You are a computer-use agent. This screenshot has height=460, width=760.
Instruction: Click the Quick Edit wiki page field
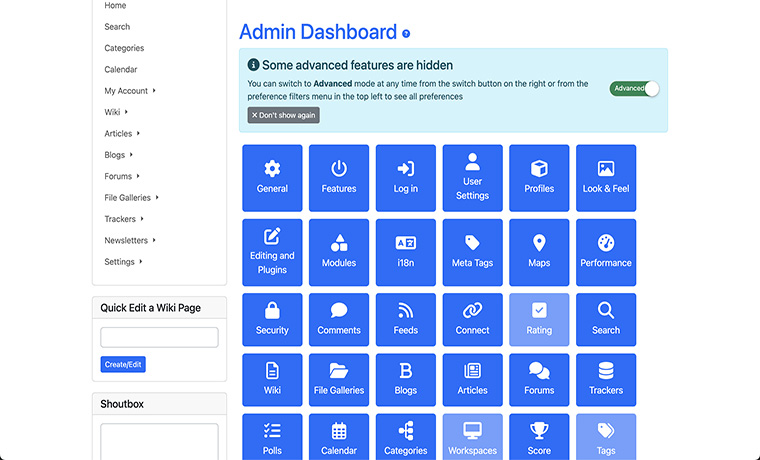tap(159, 337)
